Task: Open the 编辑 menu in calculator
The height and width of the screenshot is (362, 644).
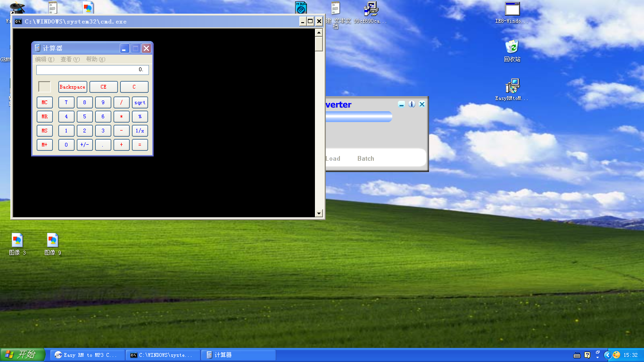Action: pos(45,59)
